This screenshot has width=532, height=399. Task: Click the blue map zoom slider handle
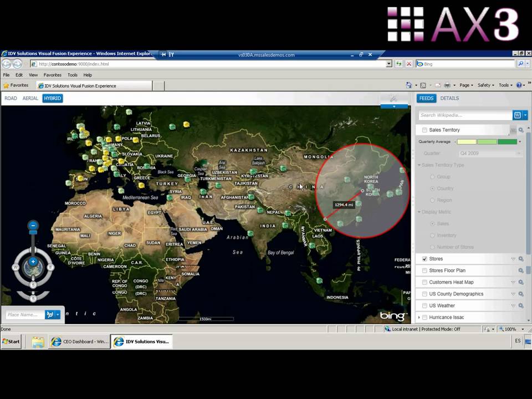click(x=33, y=232)
